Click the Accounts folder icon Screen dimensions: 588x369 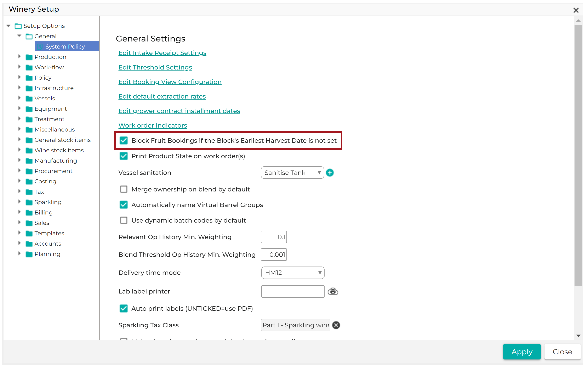click(29, 244)
